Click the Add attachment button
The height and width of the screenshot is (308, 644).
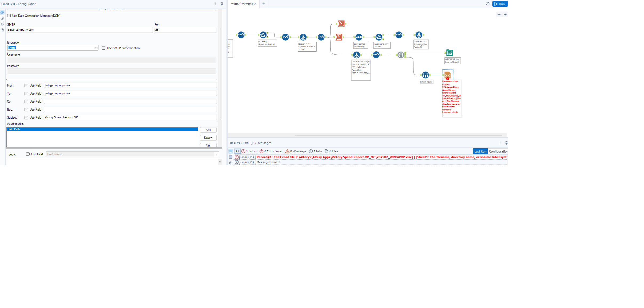click(208, 130)
